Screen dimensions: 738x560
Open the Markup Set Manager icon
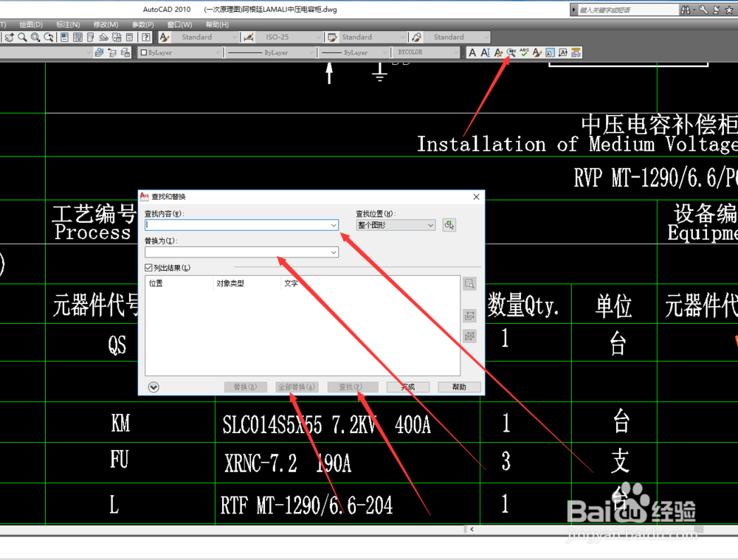117,37
